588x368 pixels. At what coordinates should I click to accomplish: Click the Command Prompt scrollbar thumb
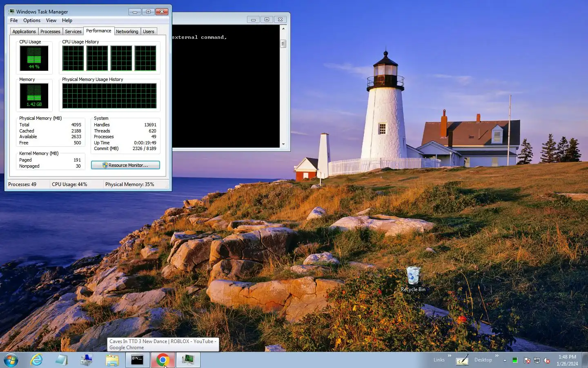point(283,44)
